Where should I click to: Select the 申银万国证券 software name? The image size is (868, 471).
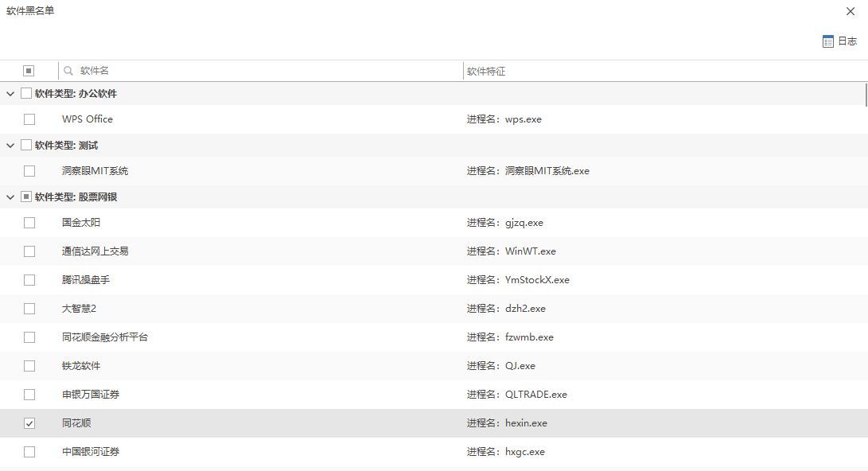(x=91, y=395)
